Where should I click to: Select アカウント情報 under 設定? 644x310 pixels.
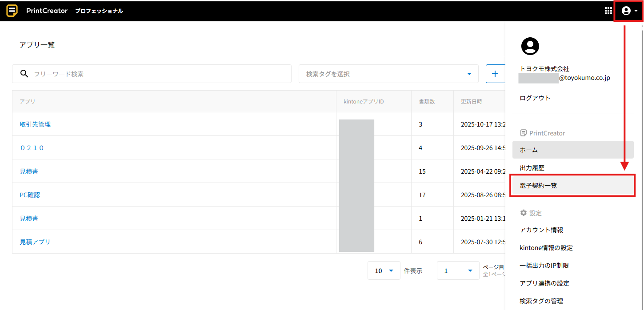tap(541, 230)
